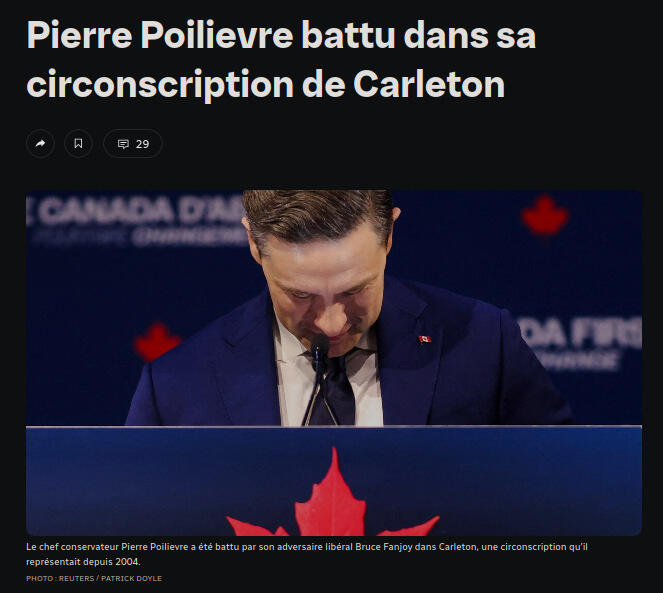Click the maple leaf at the backdrop's top right
The image size is (663, 593).
544,216
